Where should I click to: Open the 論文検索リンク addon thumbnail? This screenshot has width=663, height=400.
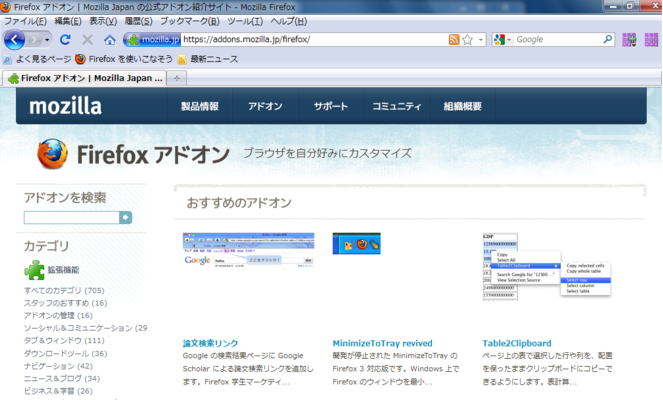click(x=249, y=250)
